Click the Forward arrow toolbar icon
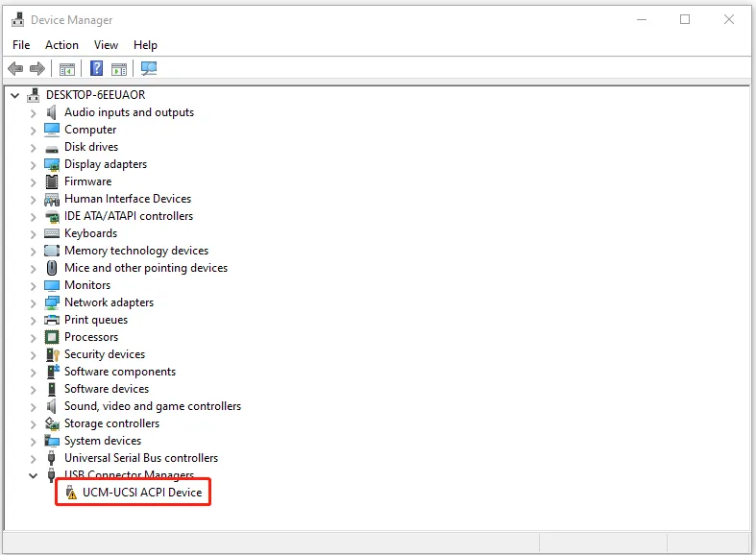Screen dimensions: 756x555 pyautogui.click(x=37, y=69)
